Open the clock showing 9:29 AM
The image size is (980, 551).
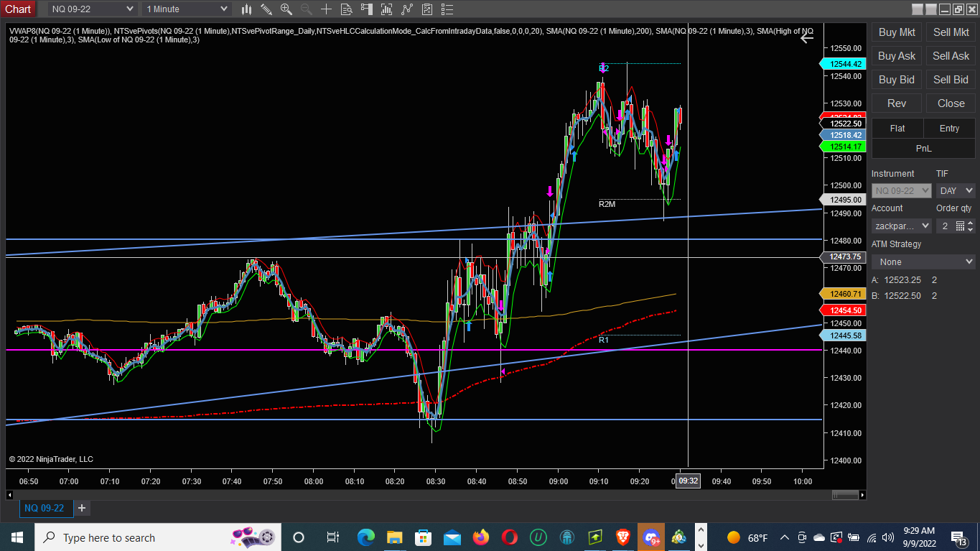pyautogui.click(x=920, y=537)
